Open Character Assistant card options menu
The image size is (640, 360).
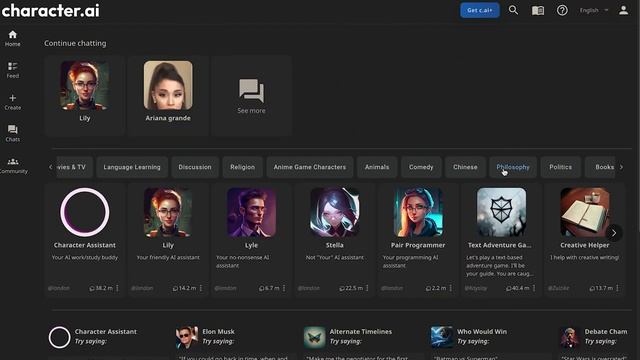click(x=118, y=288)
